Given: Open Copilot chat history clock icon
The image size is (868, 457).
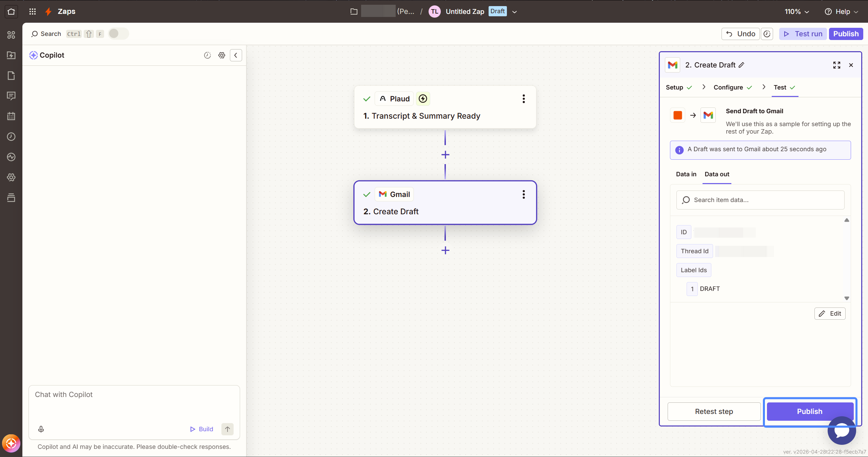Looking at the screenshot, I should click(x=208, y=55).
